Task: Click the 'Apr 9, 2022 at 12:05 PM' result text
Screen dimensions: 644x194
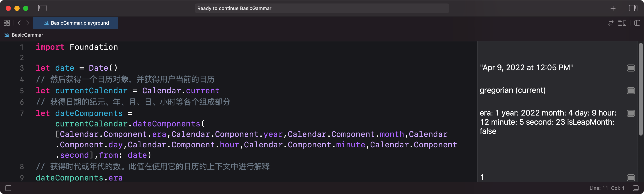Action: pos(526,68)
